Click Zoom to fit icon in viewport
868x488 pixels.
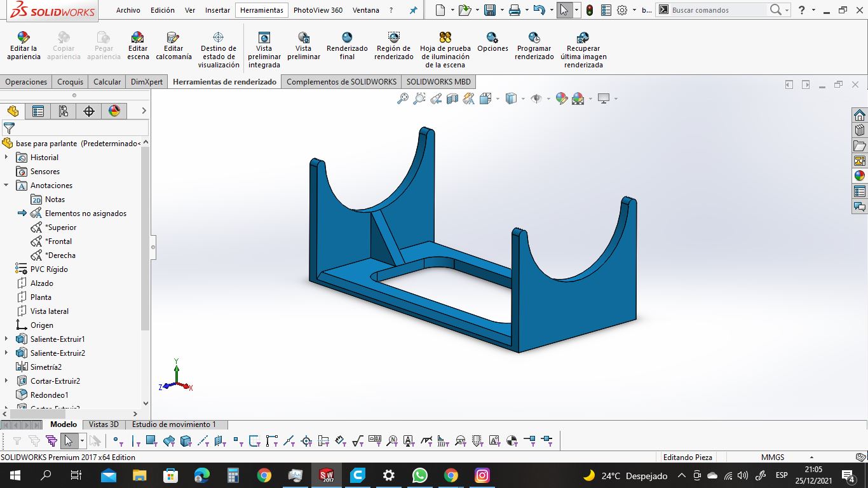403,98
